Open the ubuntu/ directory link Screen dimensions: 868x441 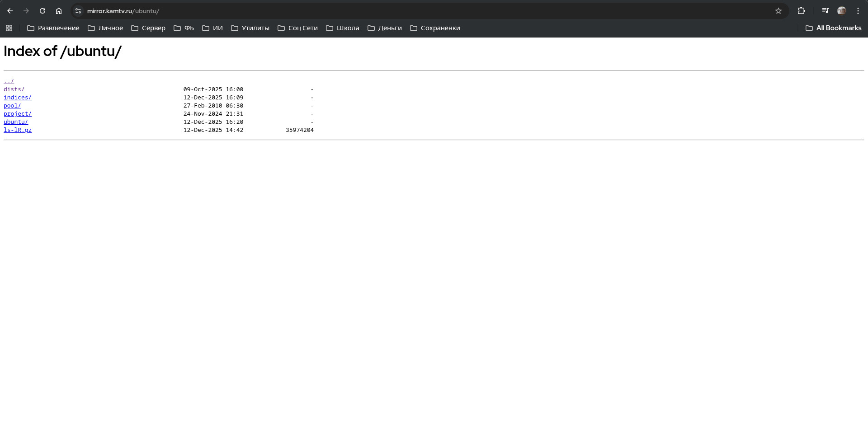(16, 122)
